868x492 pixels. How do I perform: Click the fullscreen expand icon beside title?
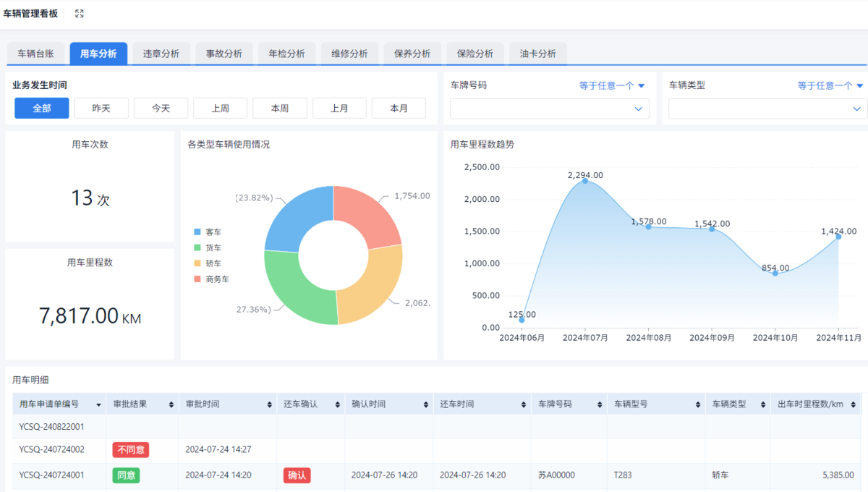(80, 14)
